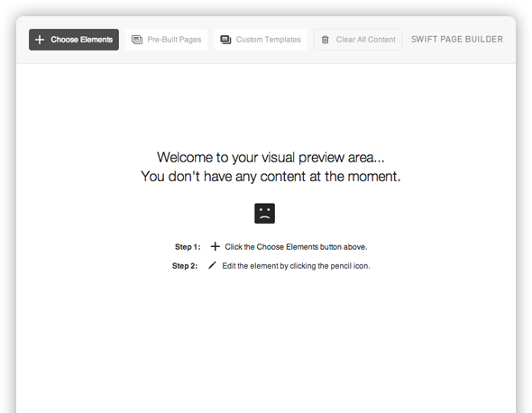Screen dimensions: 532x413
Task: Click the trash can icon
Action: [325, 40]
